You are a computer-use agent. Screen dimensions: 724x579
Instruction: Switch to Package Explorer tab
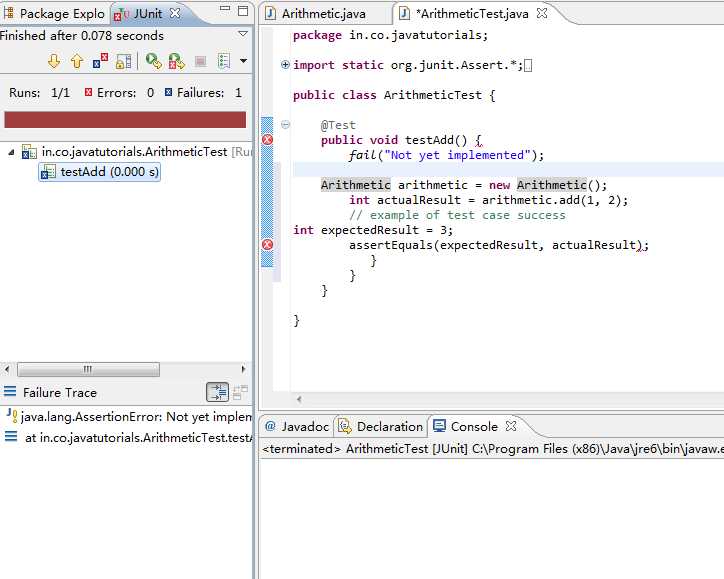pyautogui.click(x=54, y=14)
